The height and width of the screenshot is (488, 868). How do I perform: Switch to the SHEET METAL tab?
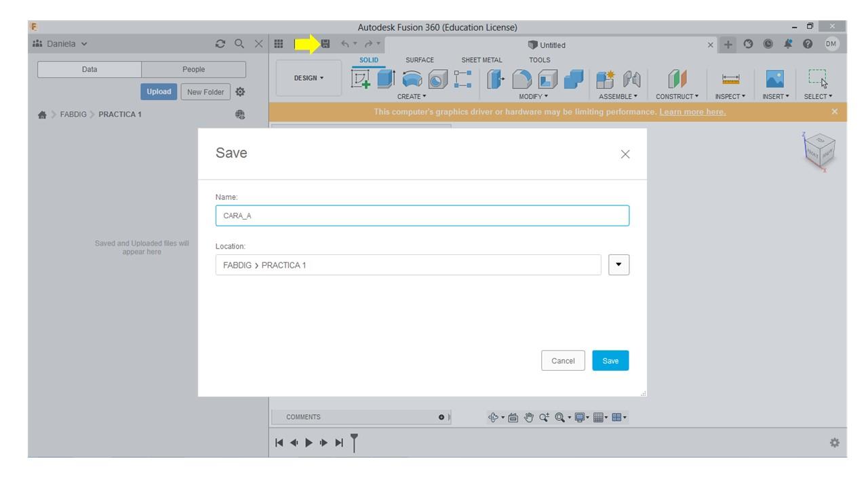(x=481, y=60)
